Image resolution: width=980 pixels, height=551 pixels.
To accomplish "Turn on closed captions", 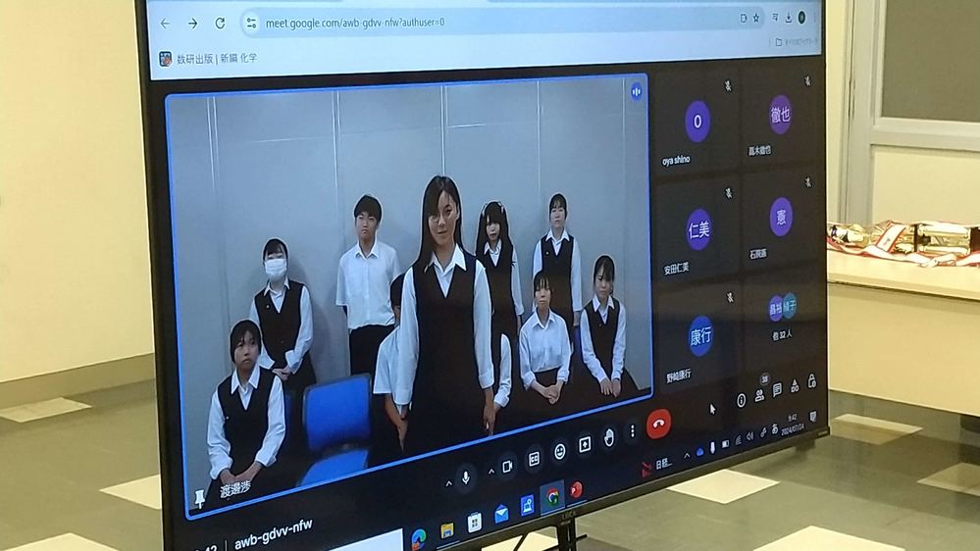I will point(534,459).
